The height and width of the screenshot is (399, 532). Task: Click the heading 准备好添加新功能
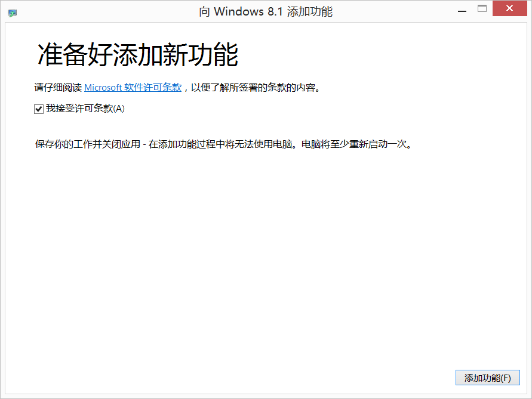click(x=138, y=55)
